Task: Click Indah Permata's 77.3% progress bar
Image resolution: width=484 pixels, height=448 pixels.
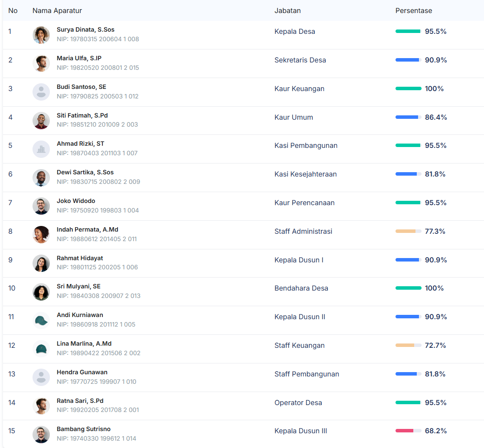Action: click(x=408, y=231)
